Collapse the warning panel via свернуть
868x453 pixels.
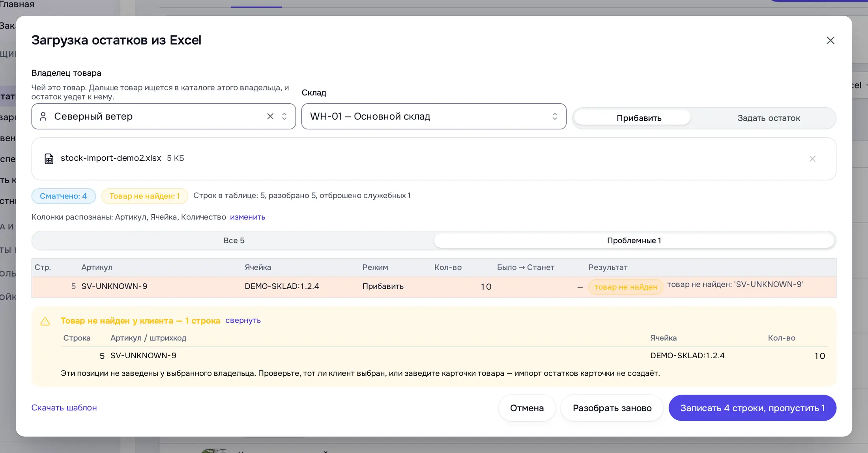click(243, 320)
